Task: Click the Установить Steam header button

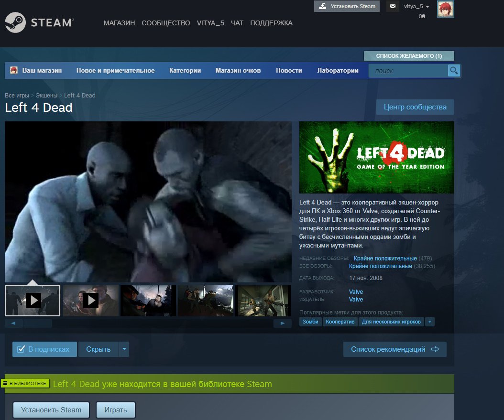Action: 347,6
